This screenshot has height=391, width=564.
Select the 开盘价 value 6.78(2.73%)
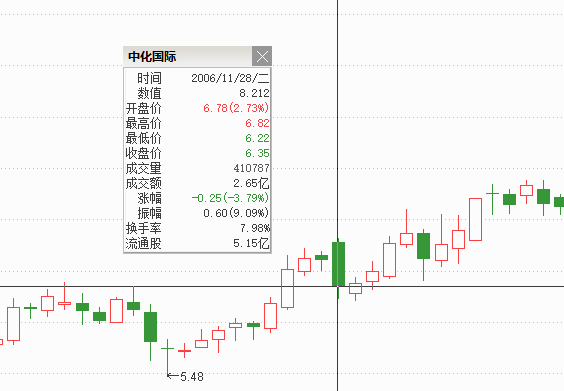coord(236,108)
